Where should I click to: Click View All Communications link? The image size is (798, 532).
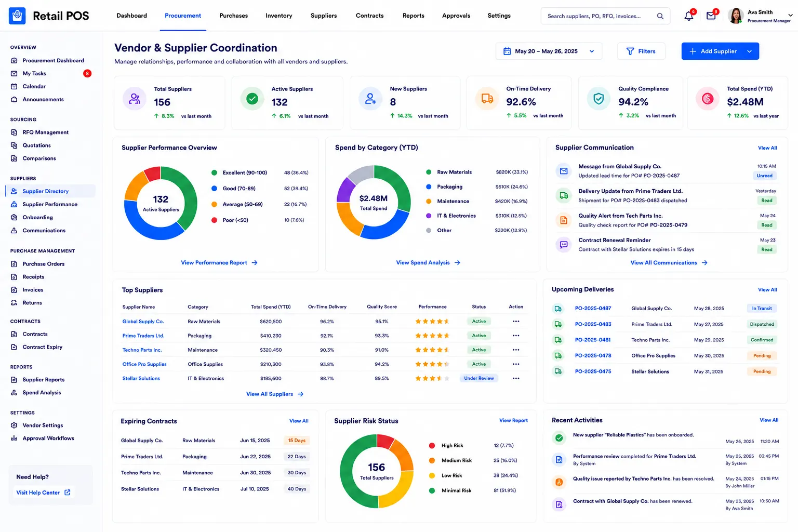click(x=669, y=263)
